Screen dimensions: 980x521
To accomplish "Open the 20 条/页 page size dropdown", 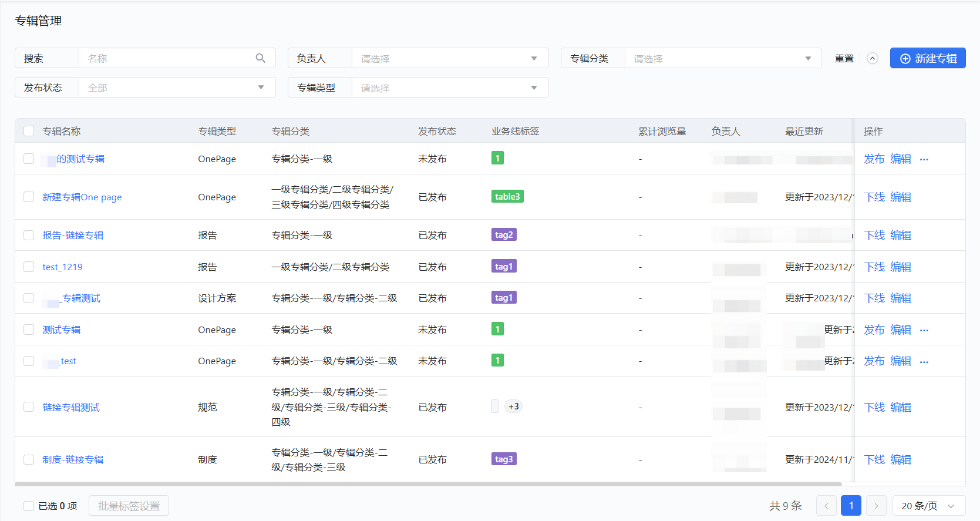I will pyautogui.click(x=929, y=506).
